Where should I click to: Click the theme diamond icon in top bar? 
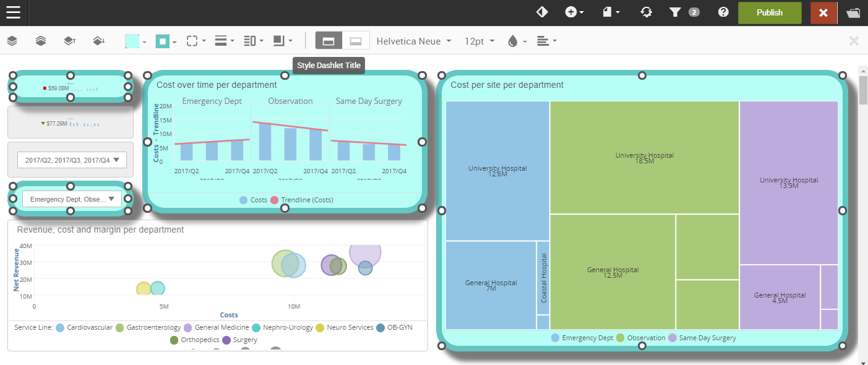tap(542, 12)
